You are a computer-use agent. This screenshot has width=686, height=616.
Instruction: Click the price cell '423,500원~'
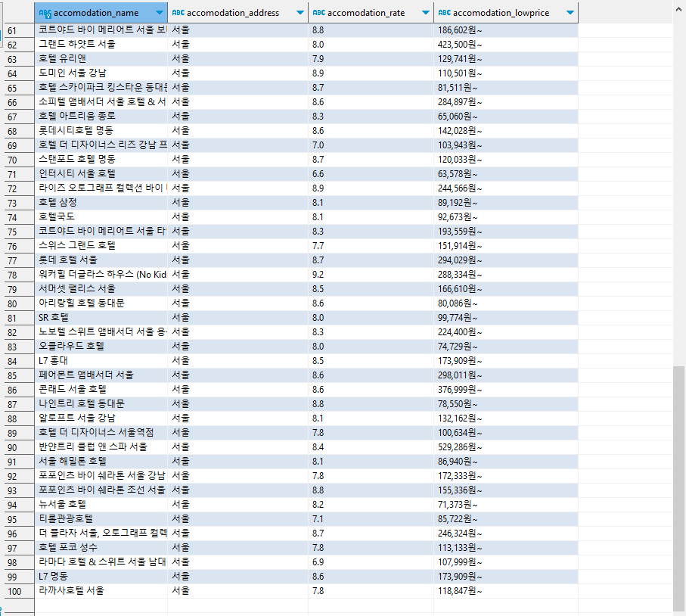[x=506, y=44]
